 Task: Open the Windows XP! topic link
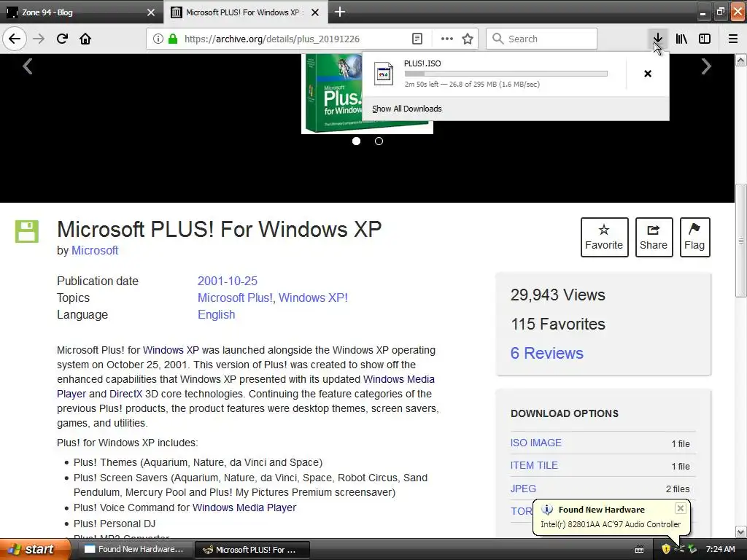point(313,297)
